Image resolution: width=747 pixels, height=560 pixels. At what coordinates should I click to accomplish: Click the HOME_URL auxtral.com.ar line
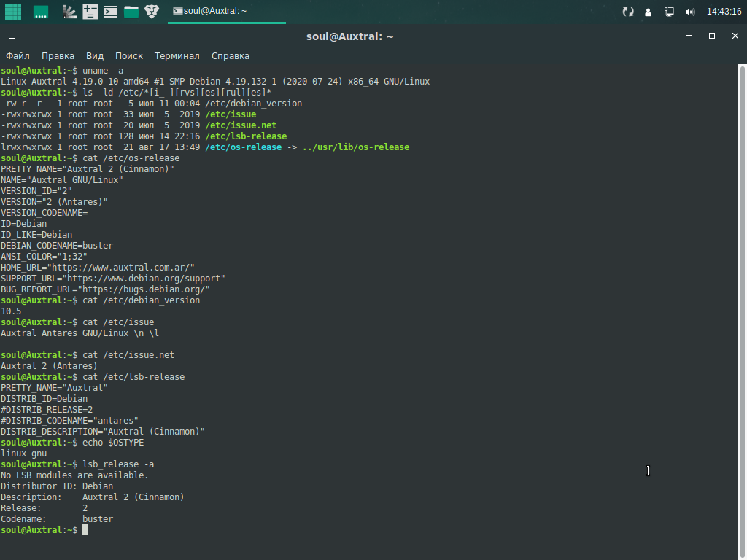coord(98,268)
